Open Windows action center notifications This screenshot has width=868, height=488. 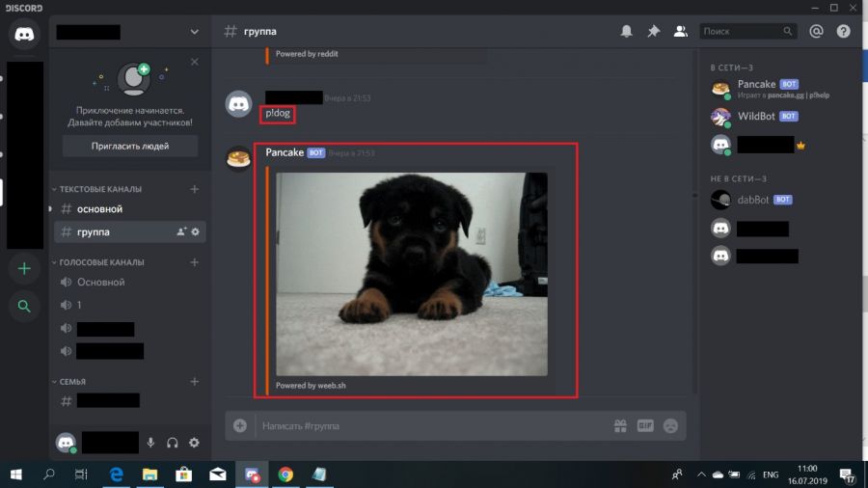coord(847,475)
